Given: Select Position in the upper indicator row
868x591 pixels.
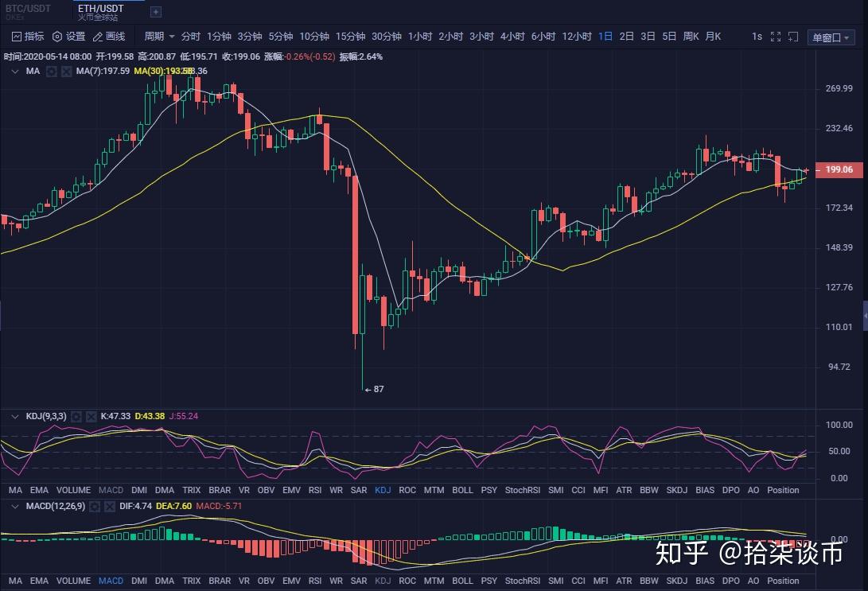Looking at the screenshot, I should (783, 490).
